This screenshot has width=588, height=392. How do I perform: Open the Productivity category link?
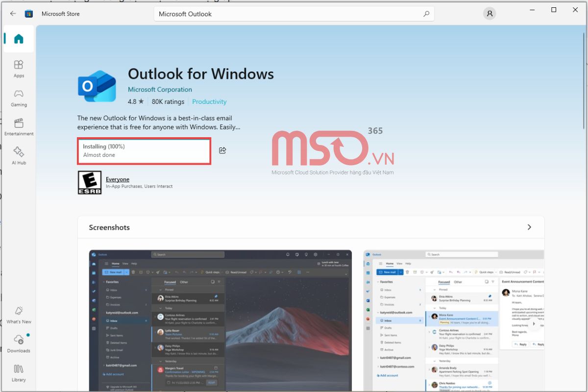pyautogui.click(x=209, y=102)
